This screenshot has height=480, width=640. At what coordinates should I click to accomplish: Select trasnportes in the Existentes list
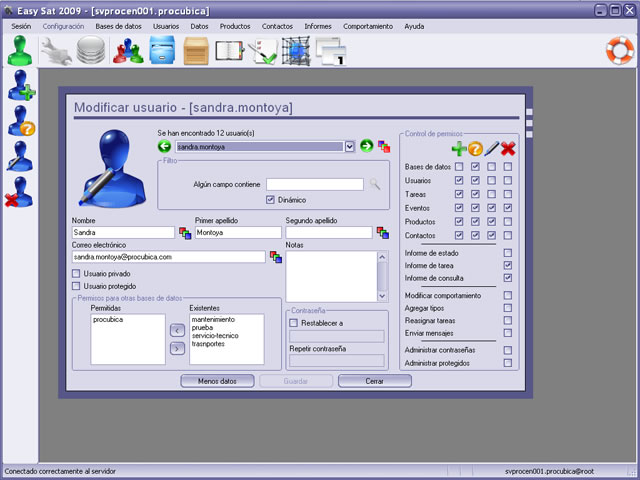click(x=208, y=344)
